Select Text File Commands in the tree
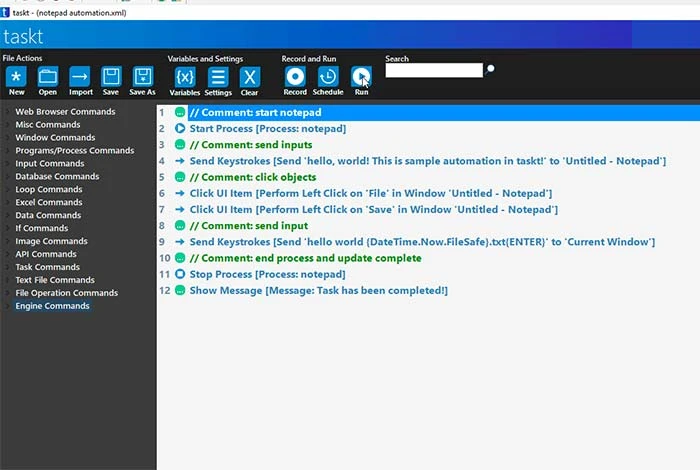This screenshot has width=700, height=470. (x=55, y=280)
